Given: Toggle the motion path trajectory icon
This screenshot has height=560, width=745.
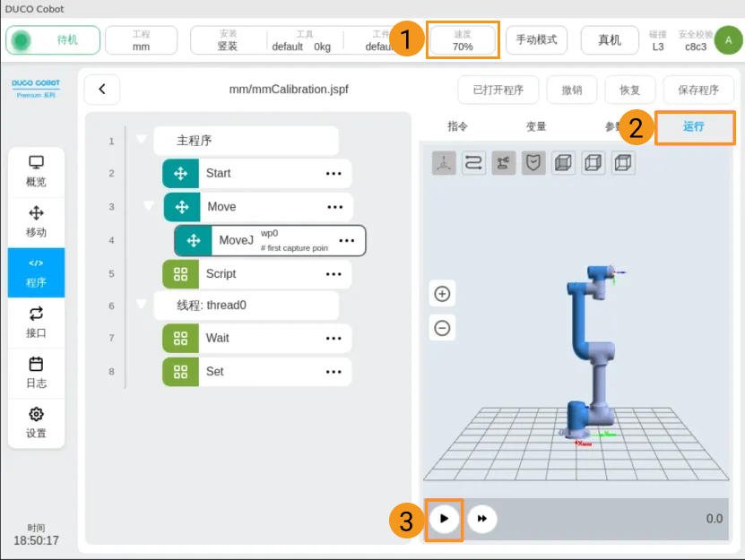Looking at the screenshot, I should pos(473,163).
